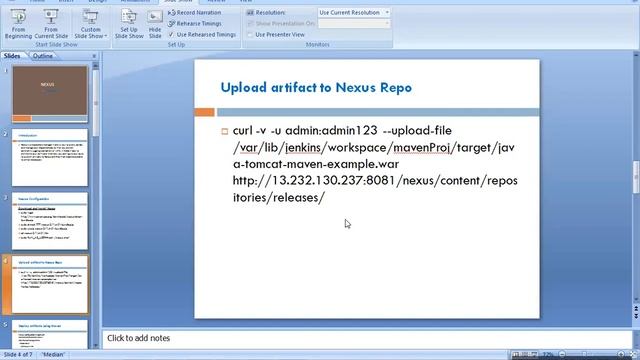Start Slide Show view from status bar
640x360 pixels.
(x=533, y=354)
